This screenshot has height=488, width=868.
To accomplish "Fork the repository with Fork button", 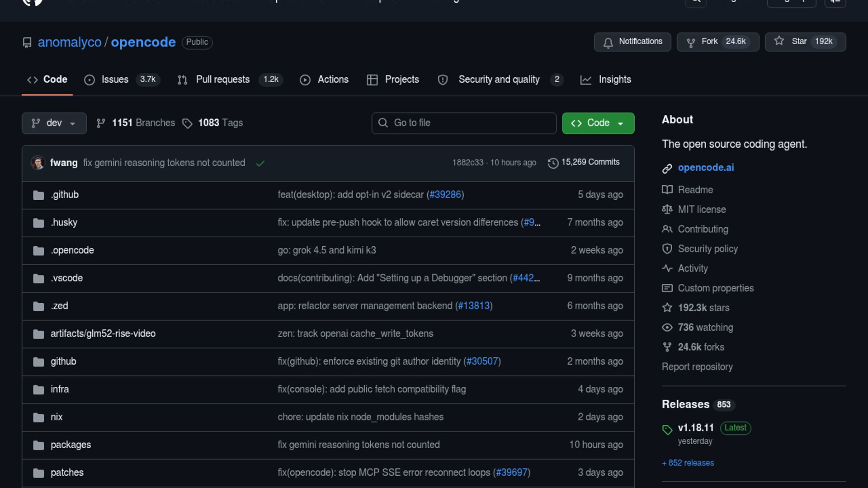I will pos(717,42).
